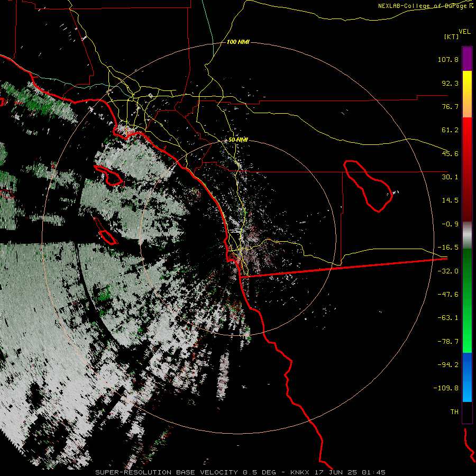Click the -63.1 value on velocity scale

448,318
